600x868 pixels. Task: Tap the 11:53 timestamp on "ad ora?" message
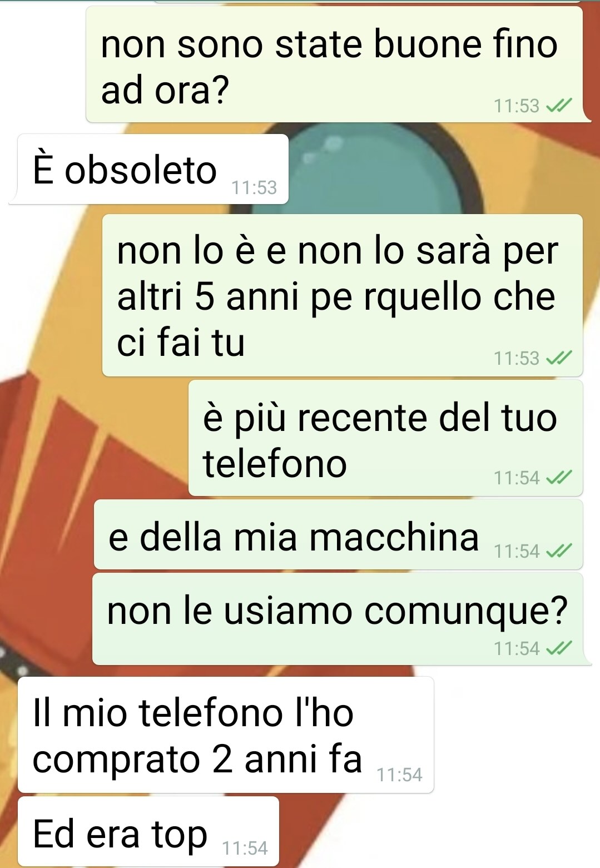[x=517, y=106]
